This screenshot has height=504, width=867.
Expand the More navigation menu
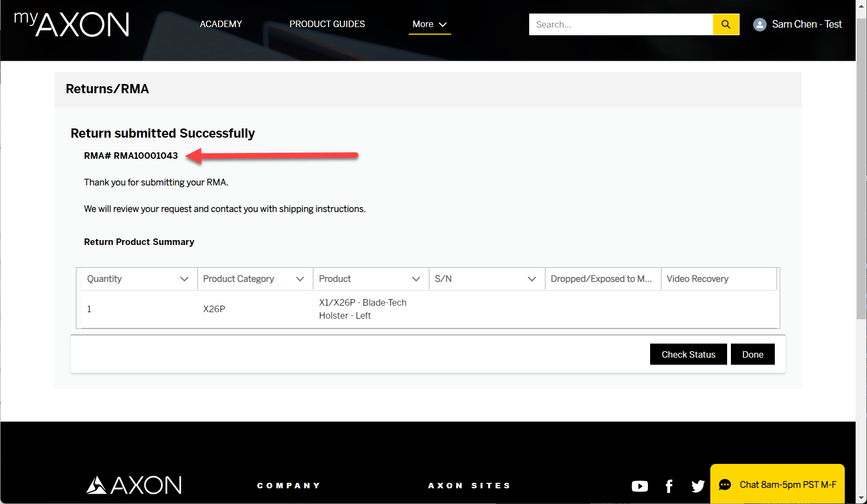tap(429, 24)
